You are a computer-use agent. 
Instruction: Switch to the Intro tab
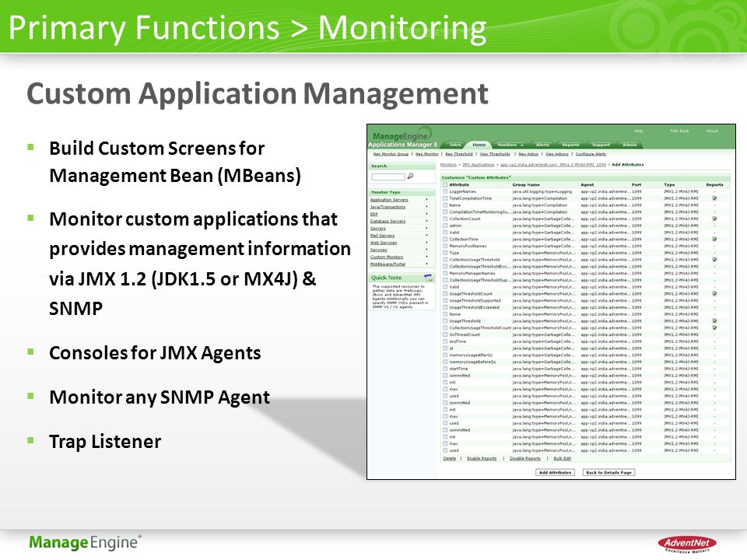click(455, 145)
